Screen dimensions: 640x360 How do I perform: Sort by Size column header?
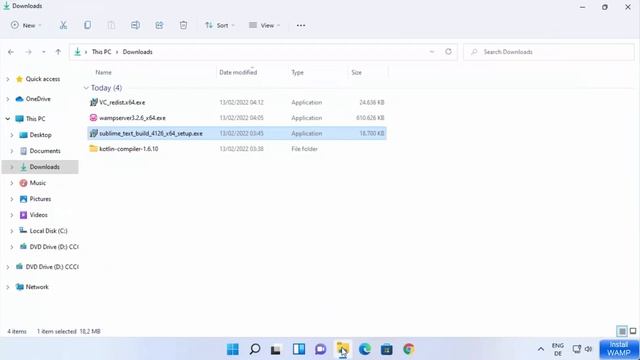[357, 72]
